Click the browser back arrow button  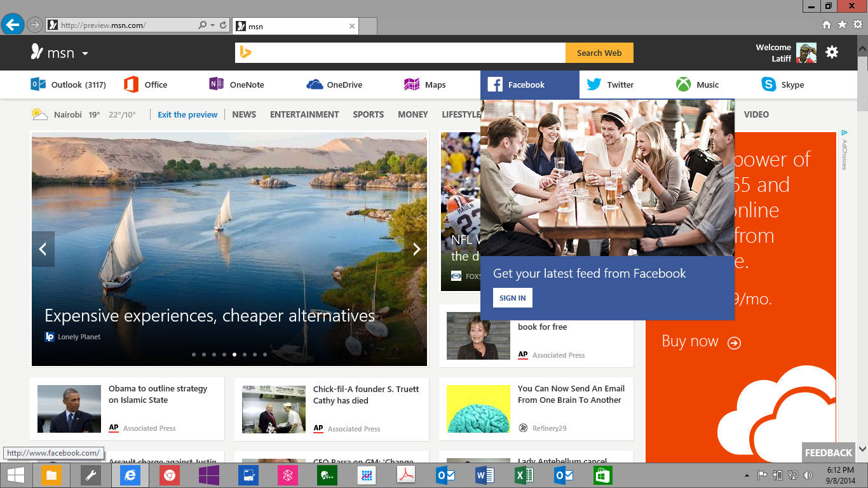[x=12, y=25]
